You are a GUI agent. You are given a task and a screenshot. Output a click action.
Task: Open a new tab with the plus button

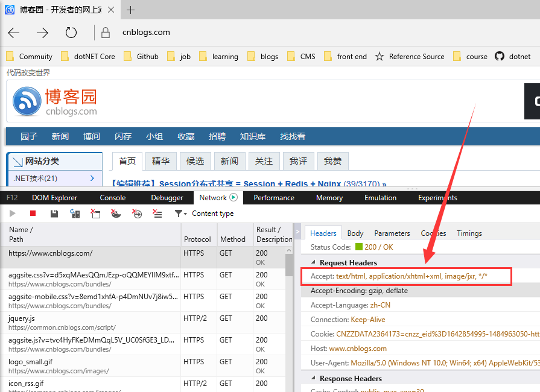(x=130, y=10)
